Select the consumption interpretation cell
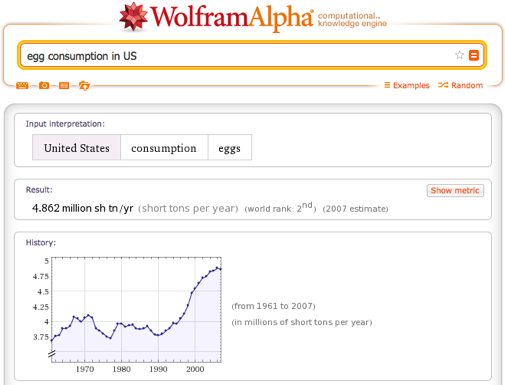 click(164, 147)
